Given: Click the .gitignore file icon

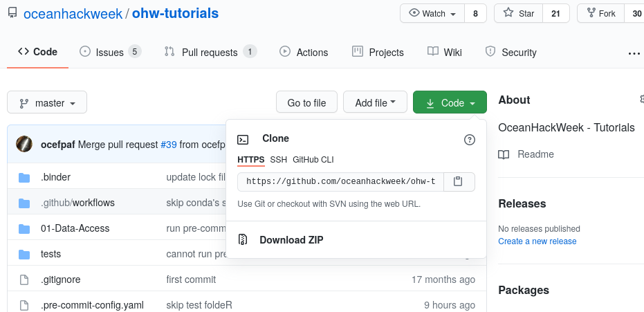Looking at the screenshot, I should [x=25, y=279].
